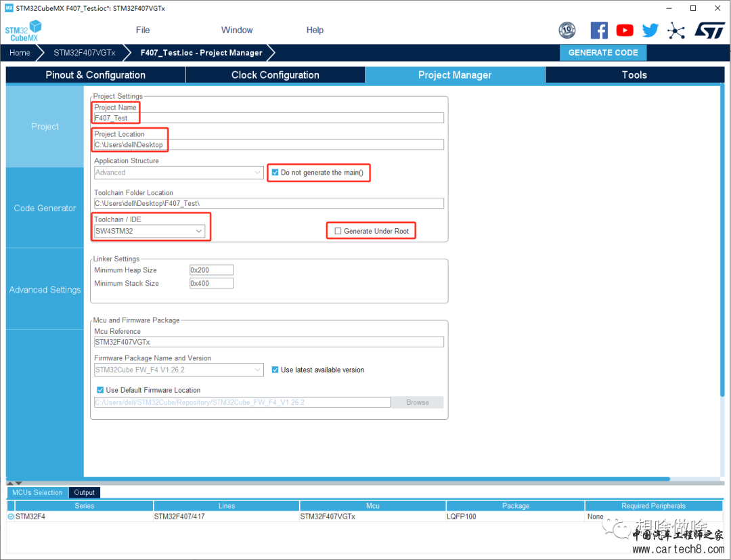The width and height of the screenshot is (731, 560).
Task: Click the Minimum Heap Size field
Action: 211,270
